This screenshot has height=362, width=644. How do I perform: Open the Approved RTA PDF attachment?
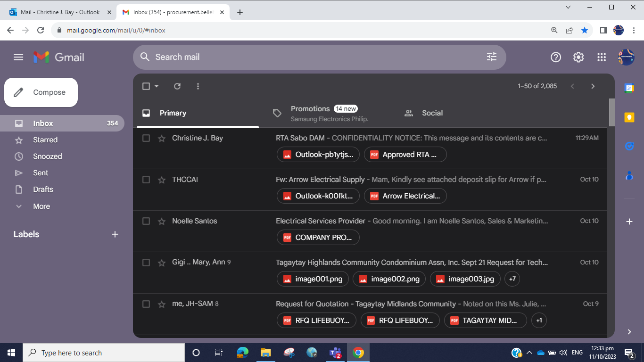[x=405, y=155]
